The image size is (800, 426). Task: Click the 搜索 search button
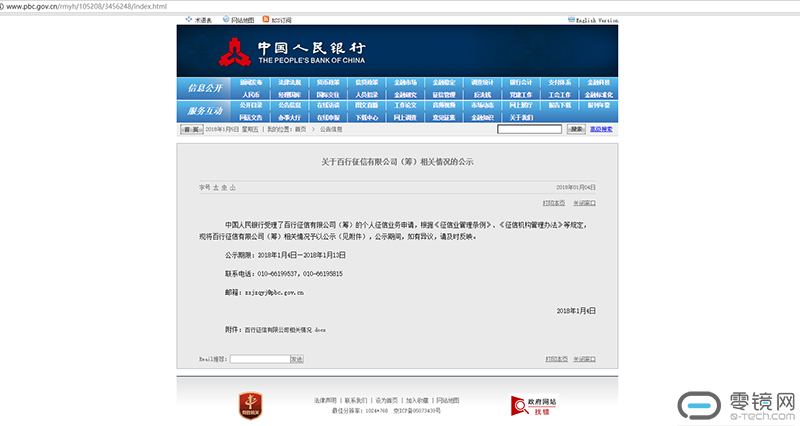(x=576, y=129)
